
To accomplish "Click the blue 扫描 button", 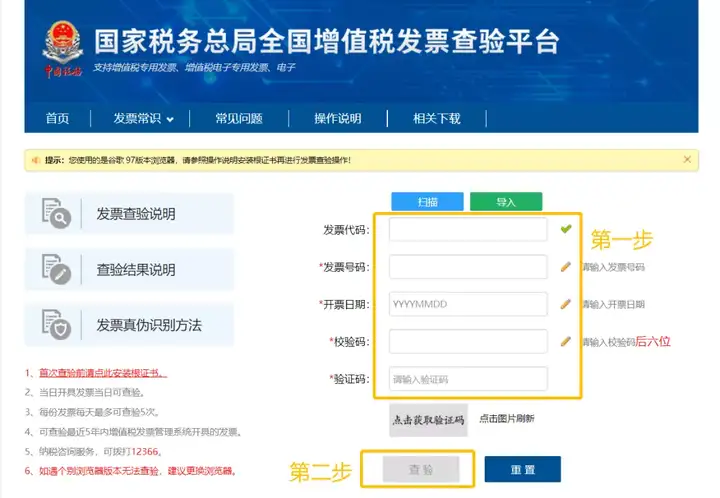I will pyautogui.click(x=427, y=201).
